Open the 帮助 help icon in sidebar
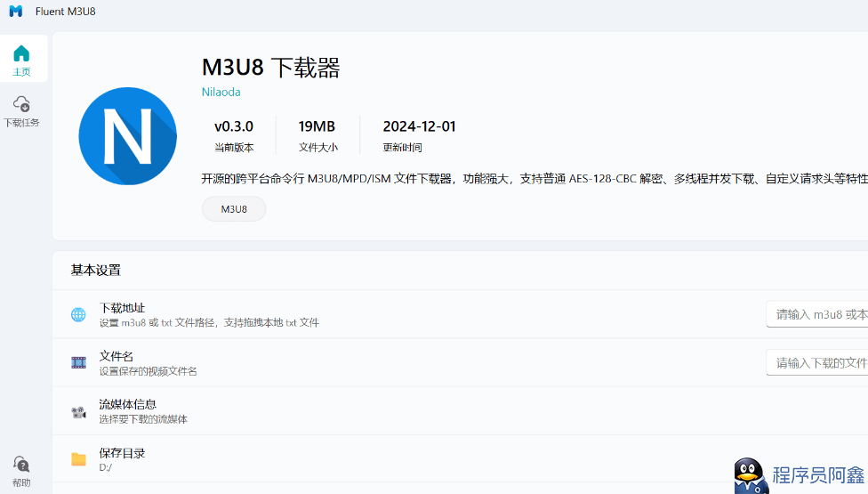Screen dimensions: 868x494 (x=21, y=471)
